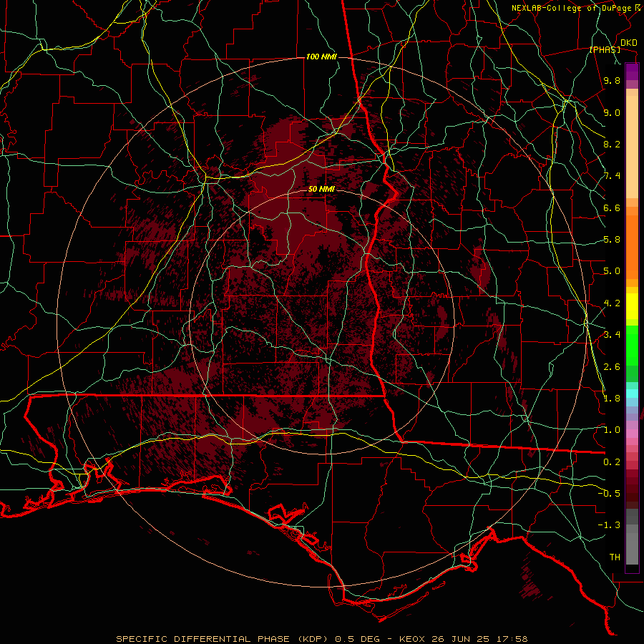Image resolution: width=644 pixels, height=644 pixels.
Task: Click the 1.8 legend value
Action: [x=612, y=399]
